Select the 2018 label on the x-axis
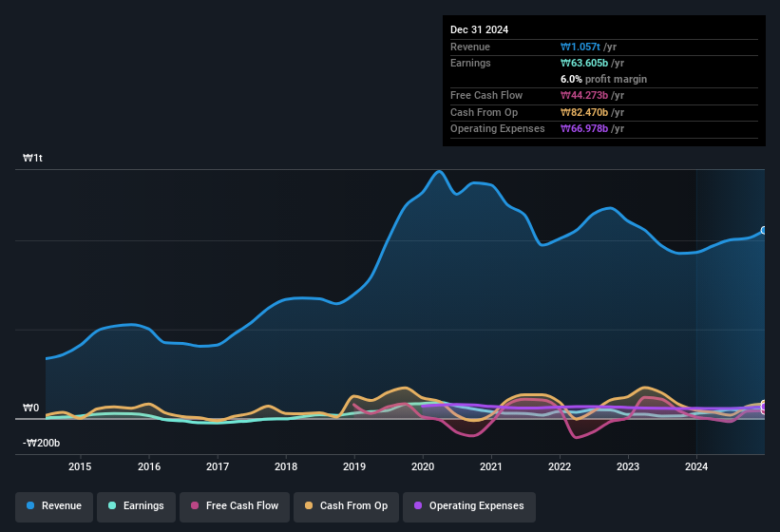The image size is (780, 532). point(285,466)
